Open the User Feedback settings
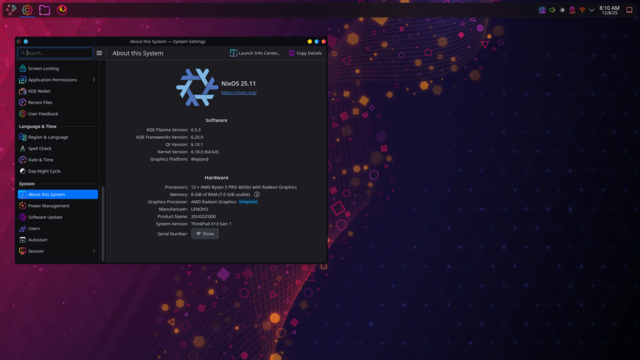This screenshot has width=640, height=360. (58, 114)
